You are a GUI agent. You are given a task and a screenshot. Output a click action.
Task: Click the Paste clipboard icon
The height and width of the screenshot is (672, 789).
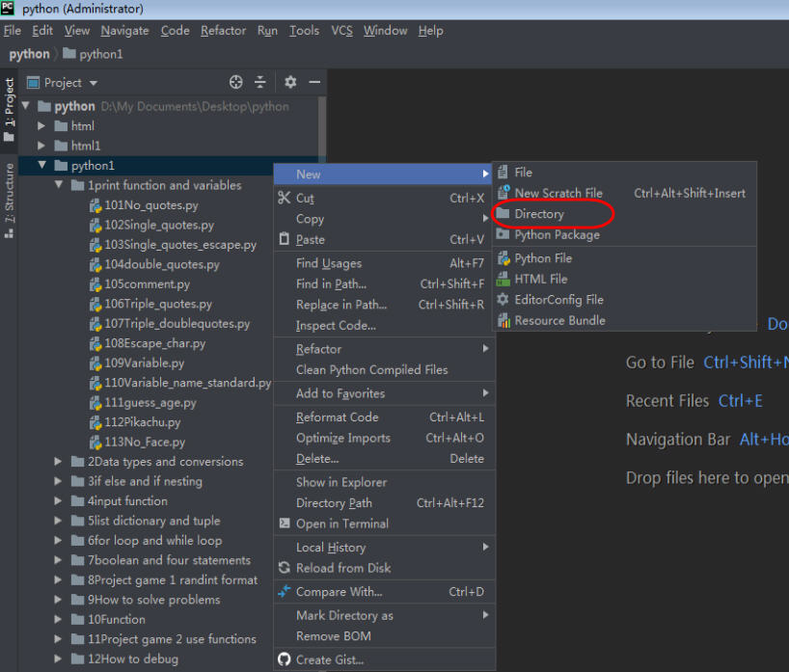tap(285, 239)
